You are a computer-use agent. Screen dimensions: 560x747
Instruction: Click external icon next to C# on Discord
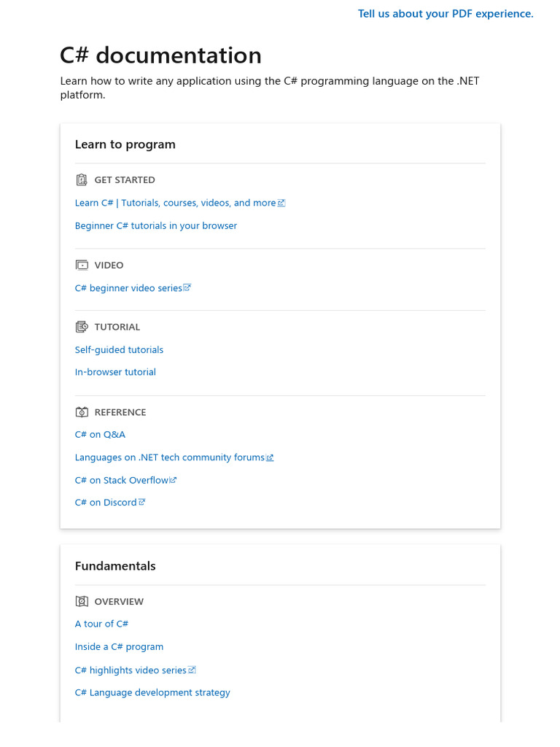(x=142, y=502)
